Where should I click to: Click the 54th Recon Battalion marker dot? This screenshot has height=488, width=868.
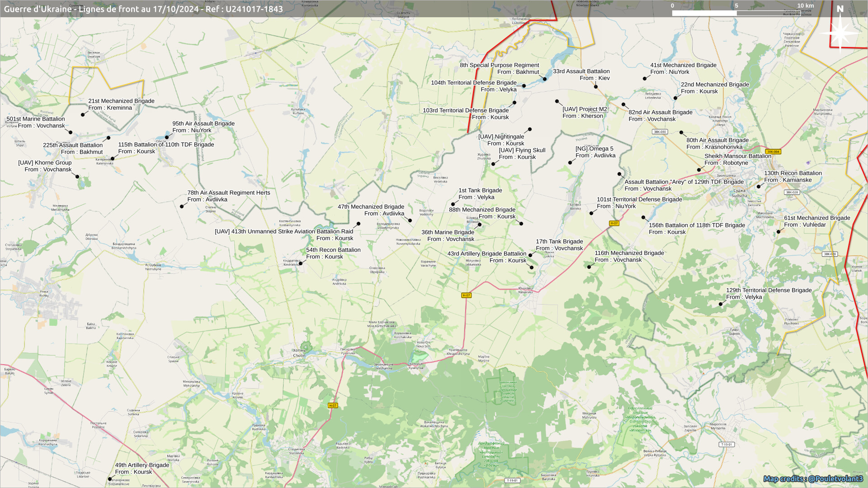301,263
